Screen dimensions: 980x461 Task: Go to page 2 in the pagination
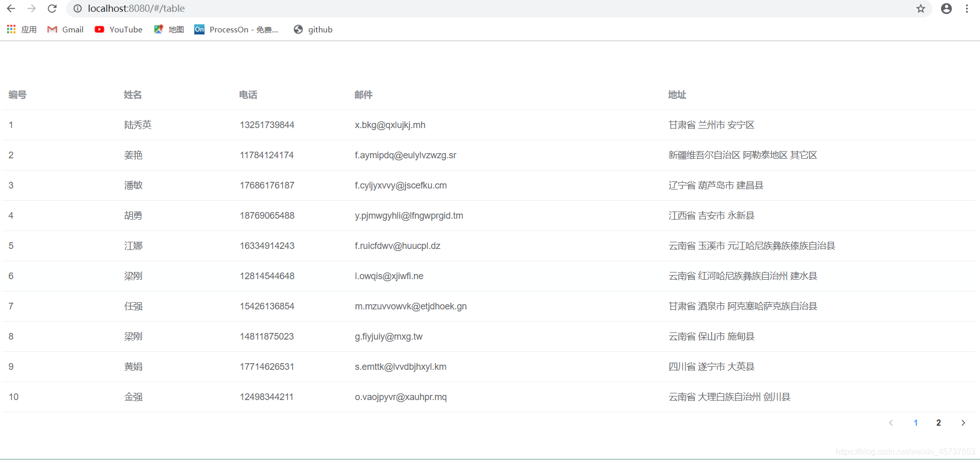[938, 423]
